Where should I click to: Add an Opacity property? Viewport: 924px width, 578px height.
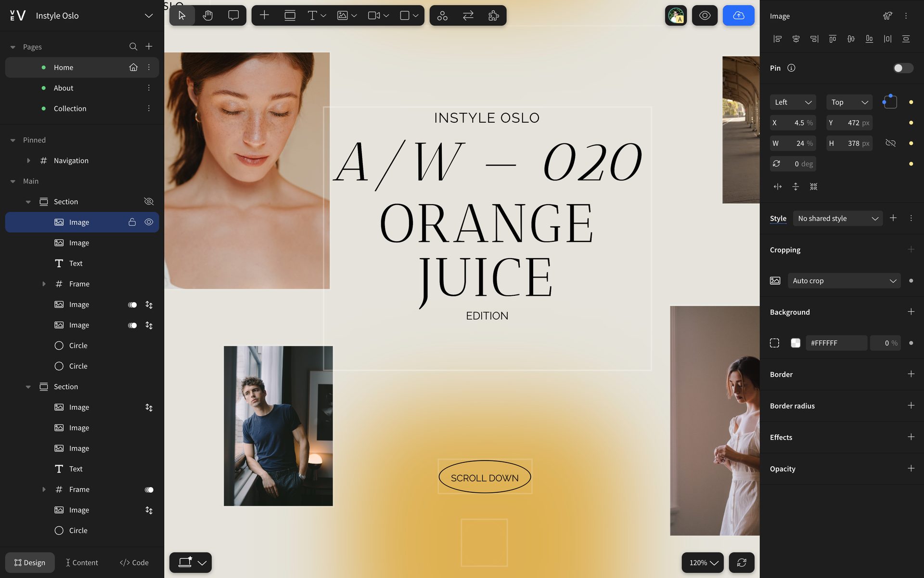click(x=911, y=468)
